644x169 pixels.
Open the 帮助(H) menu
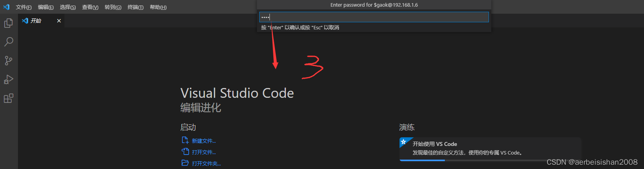tap(158, 7)
